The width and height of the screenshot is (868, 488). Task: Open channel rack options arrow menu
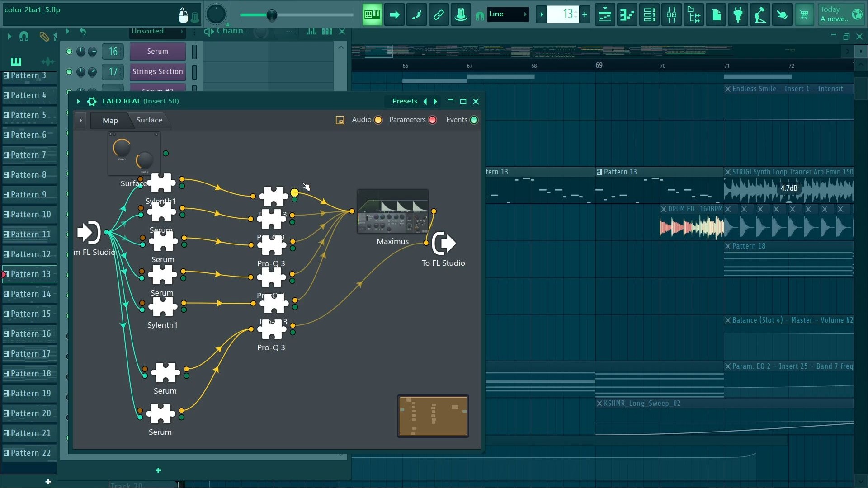pos(67,31)
